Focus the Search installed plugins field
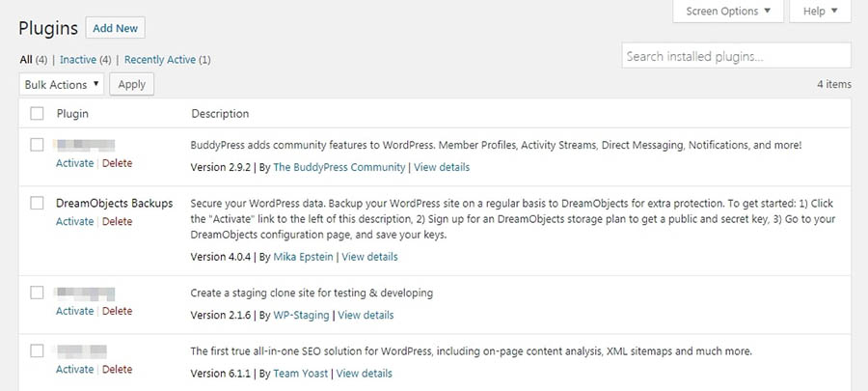Image resolution: width=868 pixels, height=391 pixels. point(736,56)
